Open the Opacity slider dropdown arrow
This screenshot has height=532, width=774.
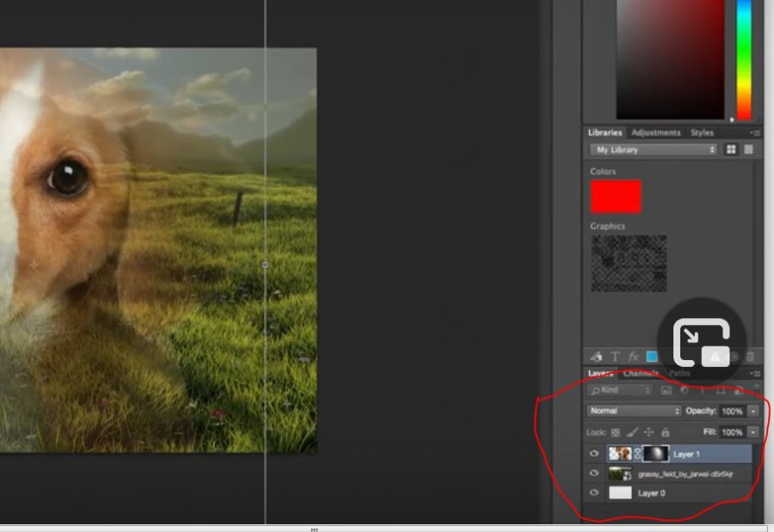753,411
